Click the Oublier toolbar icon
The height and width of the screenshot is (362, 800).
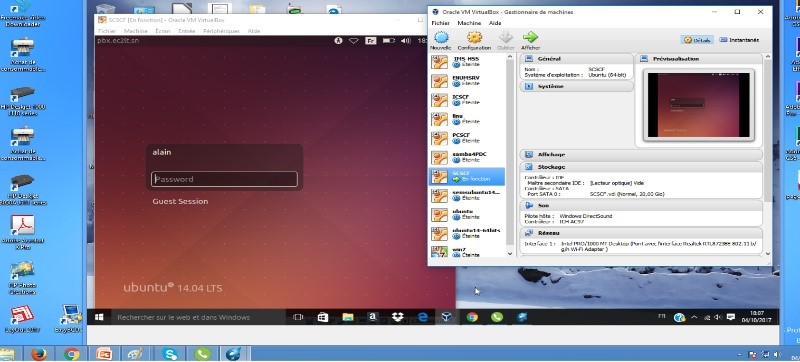(505, 37)
